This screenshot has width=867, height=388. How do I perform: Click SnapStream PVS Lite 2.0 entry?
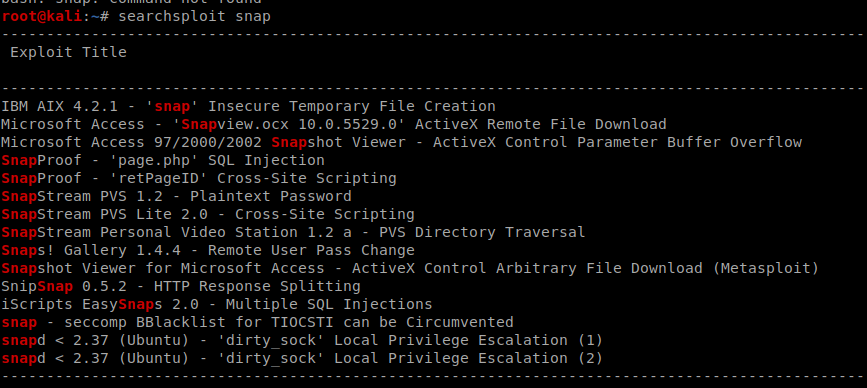click(208, 214)
